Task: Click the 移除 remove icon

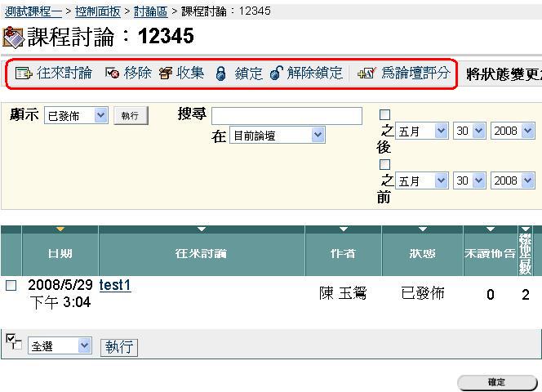Action: click(x=113, y=73)
